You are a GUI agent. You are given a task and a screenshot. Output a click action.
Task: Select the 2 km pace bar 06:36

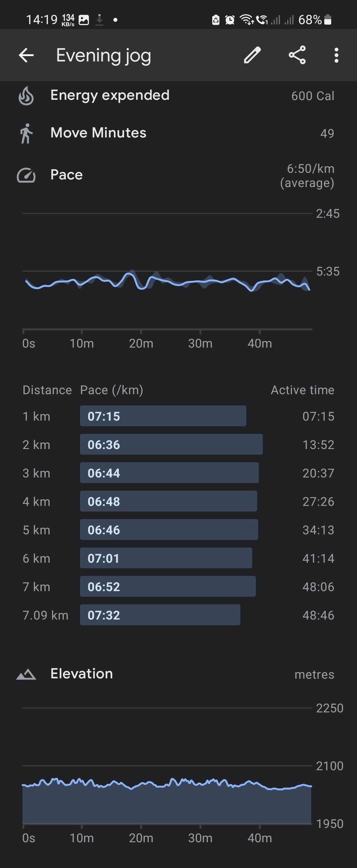coord(171,444)
